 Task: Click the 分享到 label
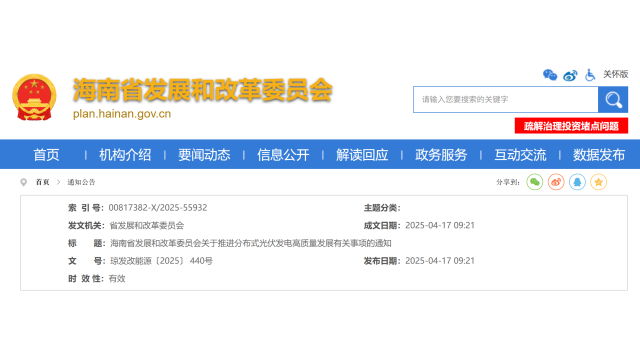tap(508, 182)
